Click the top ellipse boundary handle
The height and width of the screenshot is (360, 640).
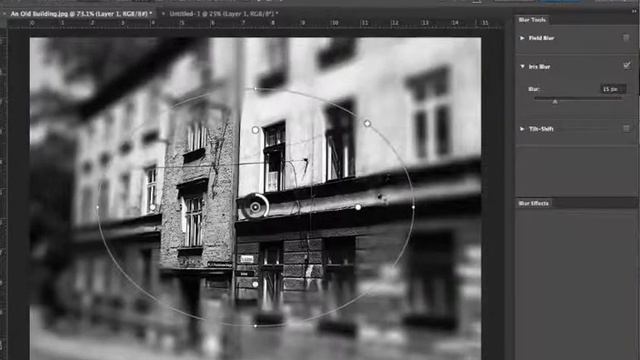coord(256,89)
